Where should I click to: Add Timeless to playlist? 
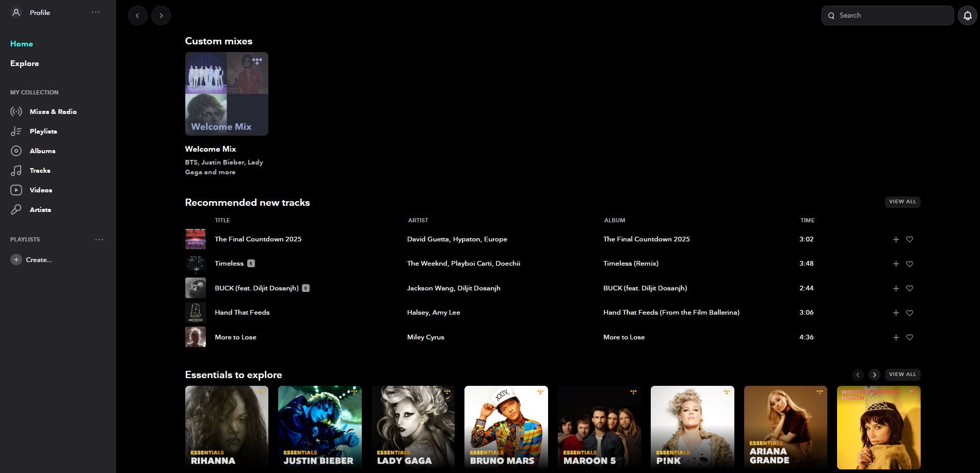point(896,264)
